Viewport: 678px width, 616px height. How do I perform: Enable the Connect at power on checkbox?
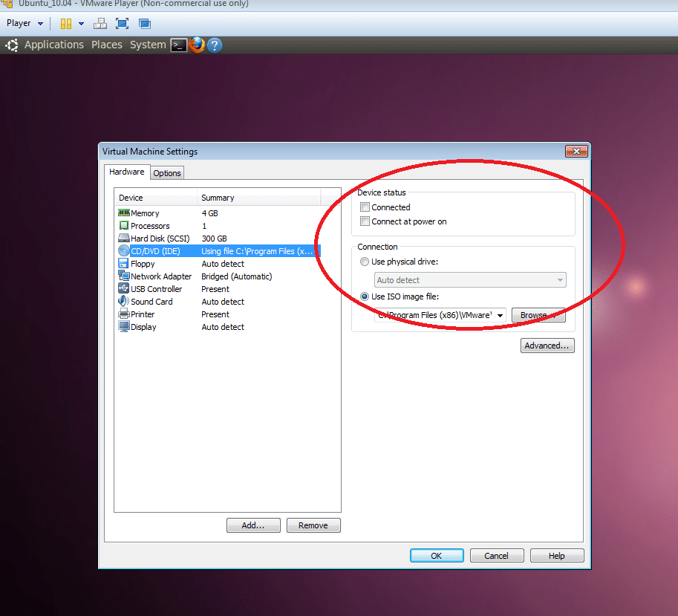365,221
